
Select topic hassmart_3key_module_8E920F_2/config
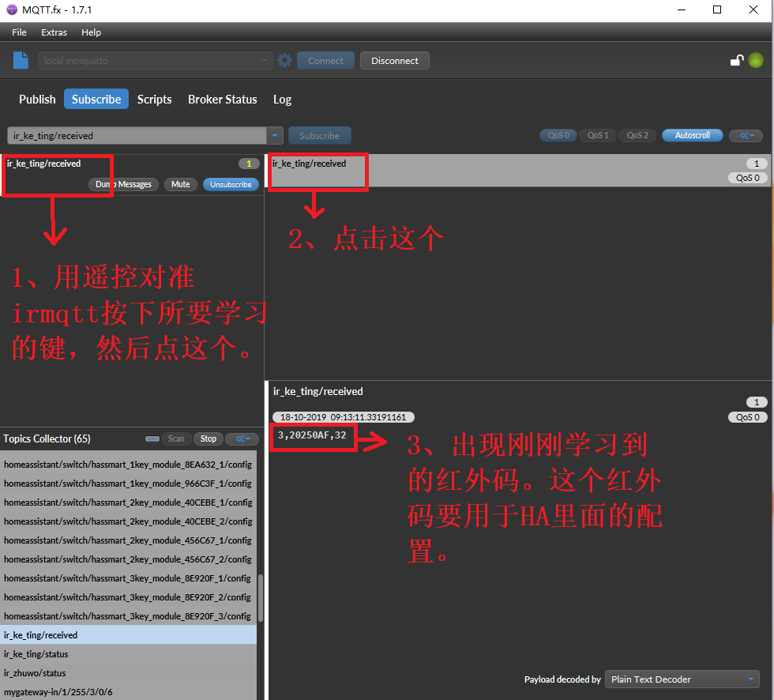[128, 597]
